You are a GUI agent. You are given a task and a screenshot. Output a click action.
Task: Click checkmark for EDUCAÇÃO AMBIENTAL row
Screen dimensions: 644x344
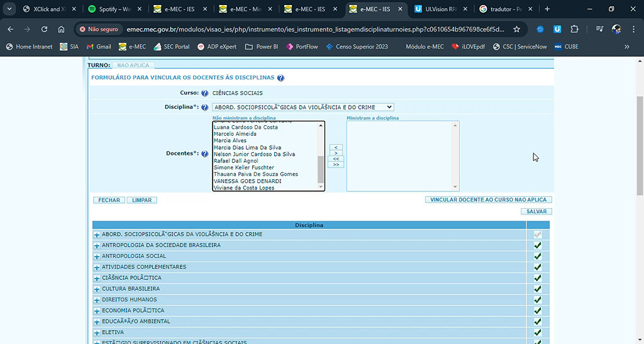click(537, 321)
